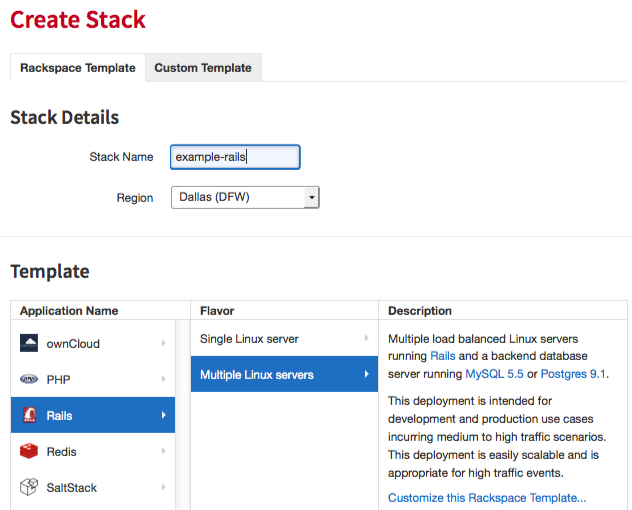Click the Redis red cube icon

pyautogui.click(x=29, y=451)
